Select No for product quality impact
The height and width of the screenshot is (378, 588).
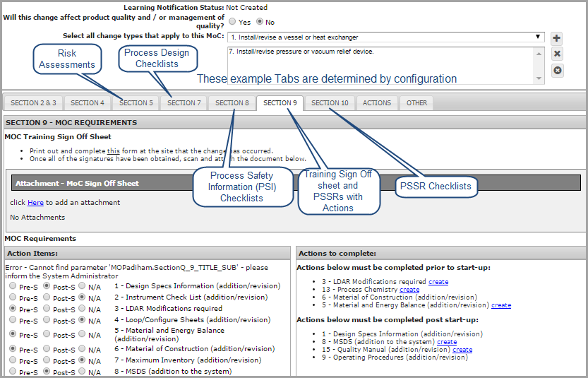[260, 22]
